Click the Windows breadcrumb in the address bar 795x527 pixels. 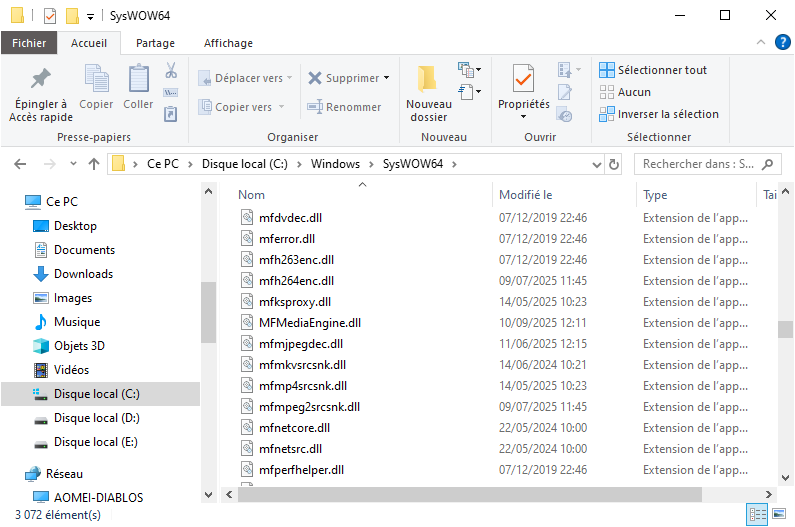334,164
